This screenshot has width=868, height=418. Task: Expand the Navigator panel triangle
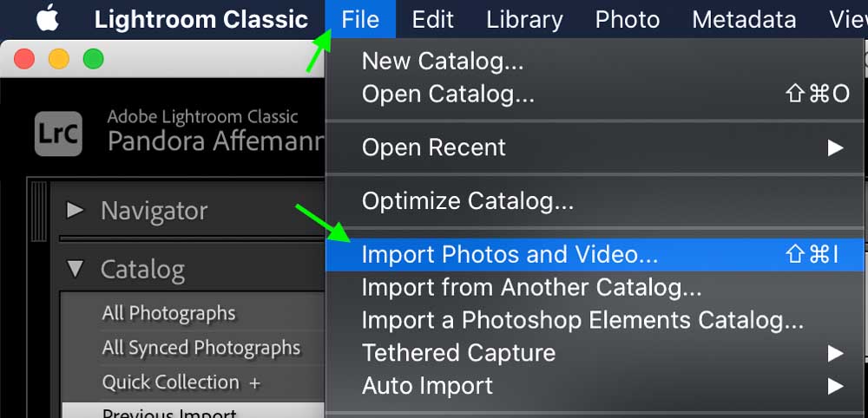pos(75,210)
